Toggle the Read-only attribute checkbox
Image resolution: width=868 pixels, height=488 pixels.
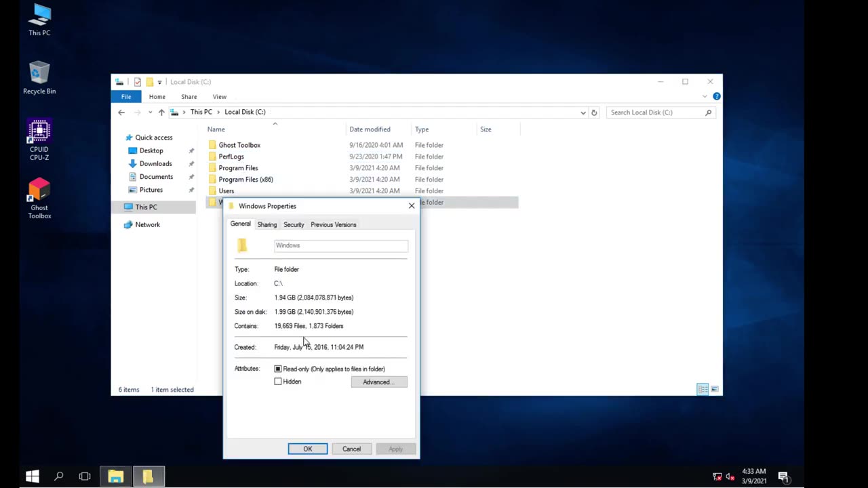point(278,369)
